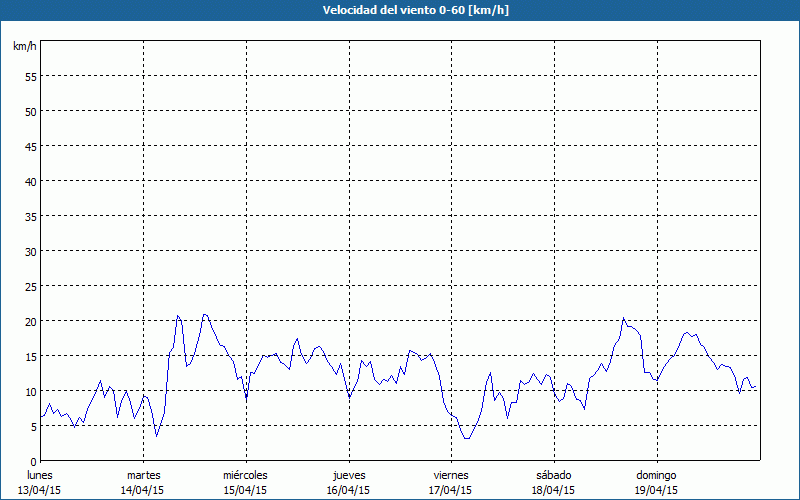
Task: Select the 'jueves' day label
Action: point(349,475)
